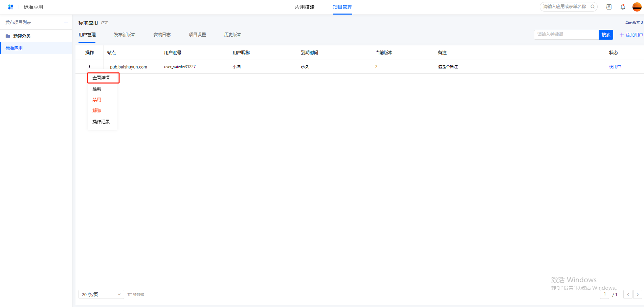644x307 pixels.
Task: Click the blue 搜索 button
Action: point(605,35)
